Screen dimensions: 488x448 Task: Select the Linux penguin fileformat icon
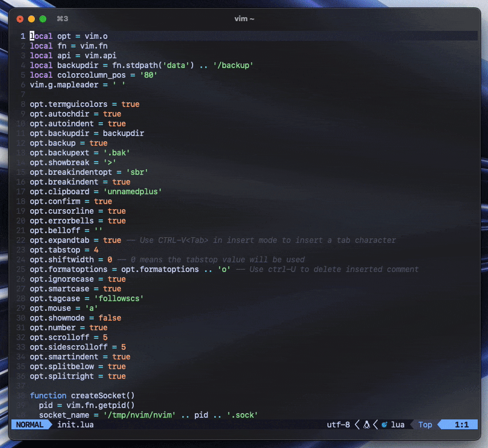tap(366, 425)
